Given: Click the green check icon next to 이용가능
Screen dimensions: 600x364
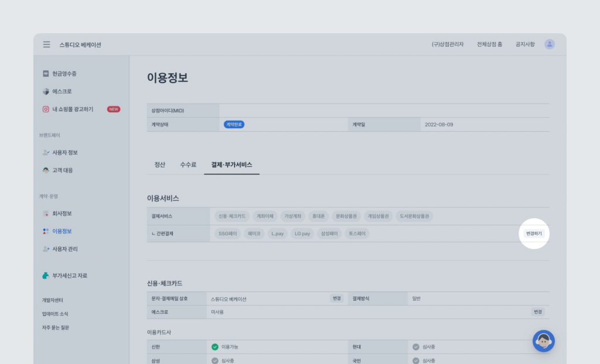Looking at the screenshot, I should [x=215, y=347].
